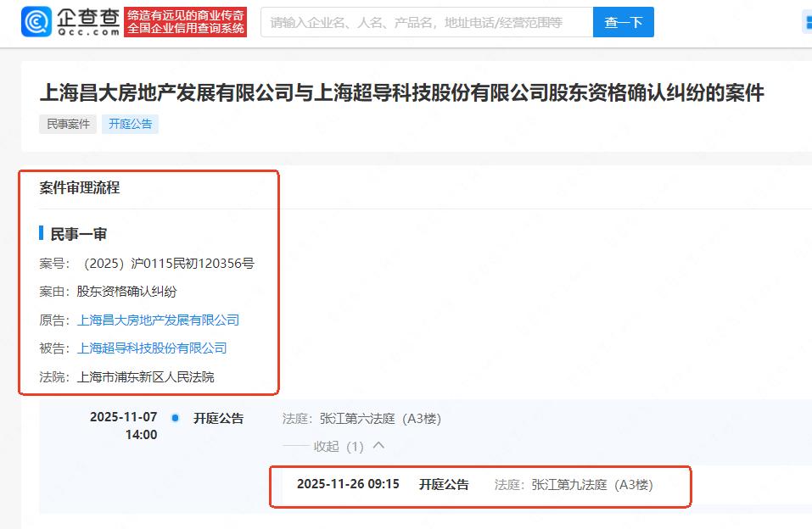
Task: Select the 开庭公告 tag under the title
Action: 130,125
